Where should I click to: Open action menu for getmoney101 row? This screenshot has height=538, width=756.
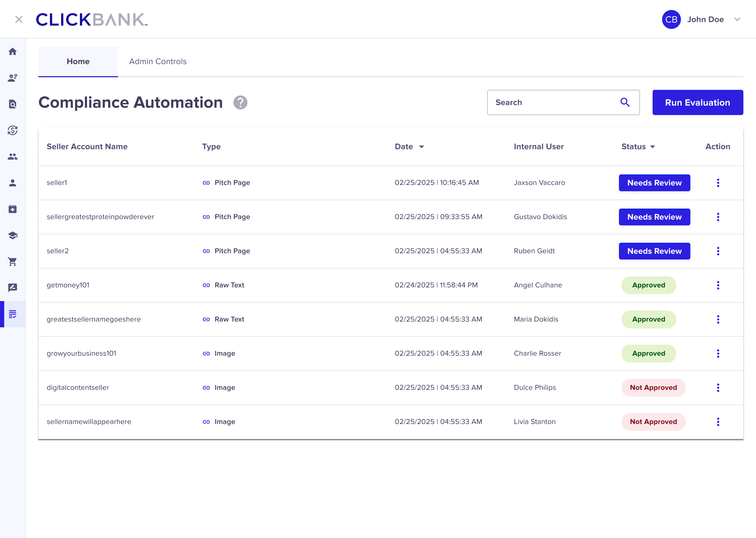(x=718, y=285)
